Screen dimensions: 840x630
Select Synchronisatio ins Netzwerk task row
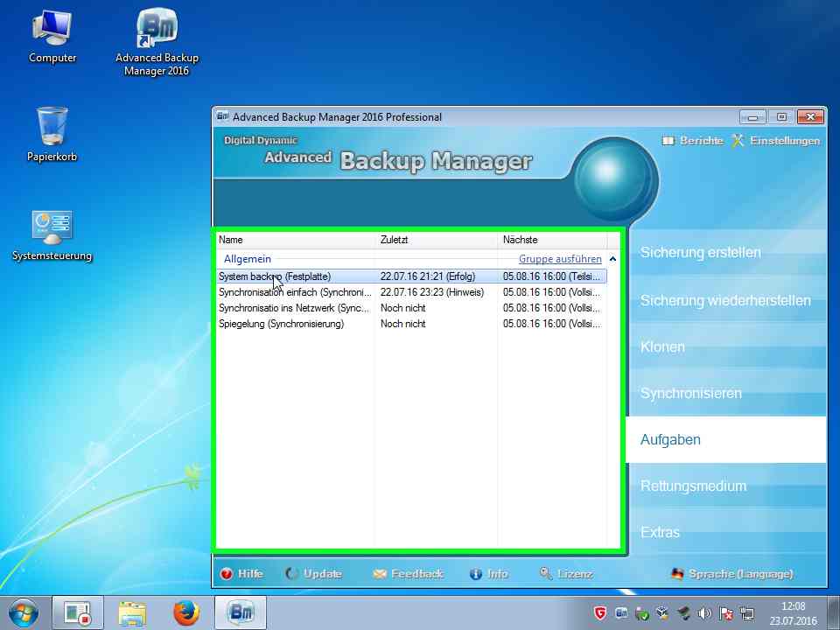pyautogui.click(x=411, y=308)
